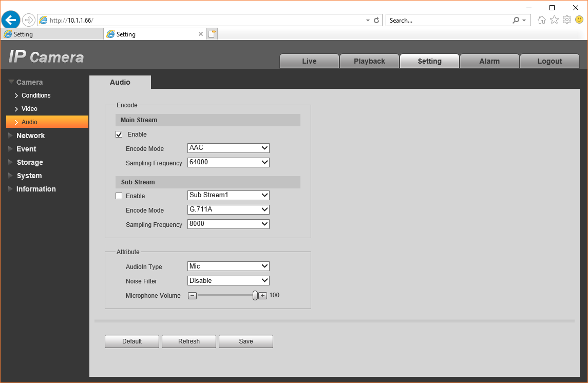Switch to the Live tab
Viewport: 588px width, 383px height.
coord(309,61)
